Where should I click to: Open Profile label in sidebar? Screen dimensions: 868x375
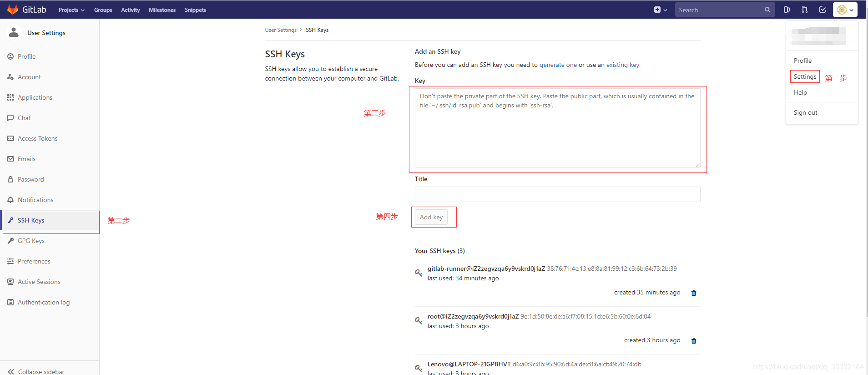26,56
